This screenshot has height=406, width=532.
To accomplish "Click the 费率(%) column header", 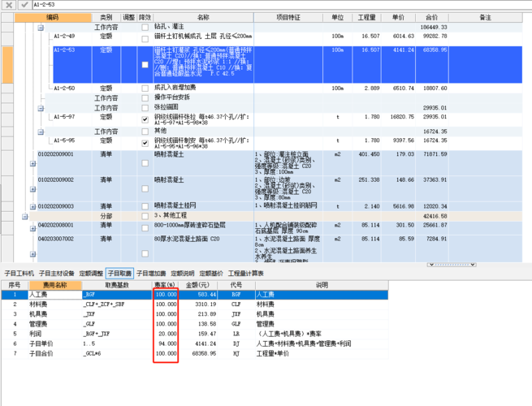I will click(165, 285).
